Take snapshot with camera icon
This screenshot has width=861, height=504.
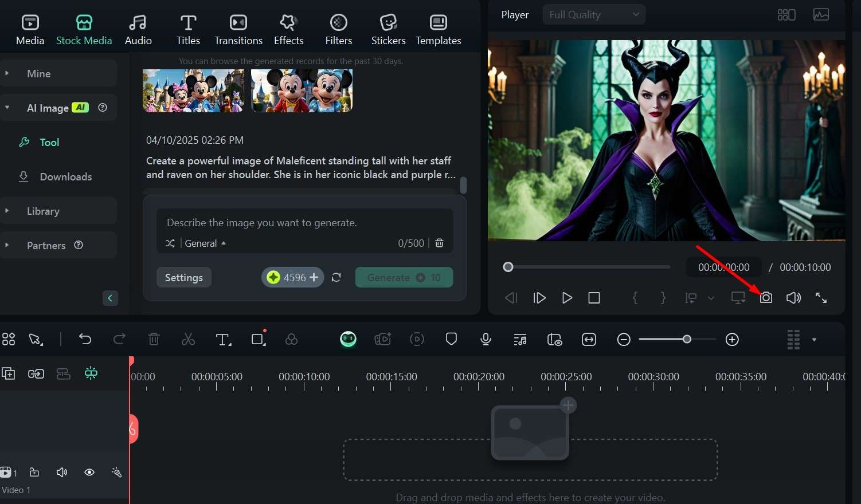click(x=766, y=298)
